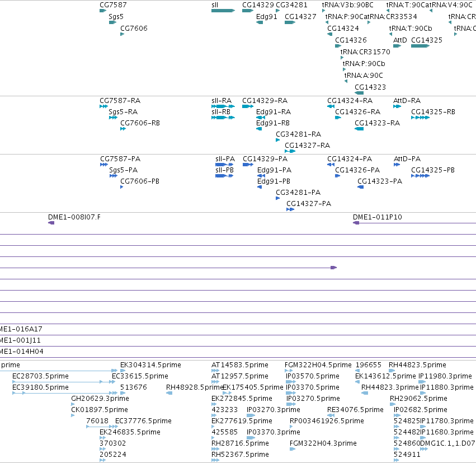This screenshot has width=476, height=463.
Task: Select the tRNA:CR31570 label
Action: point(365,52)
